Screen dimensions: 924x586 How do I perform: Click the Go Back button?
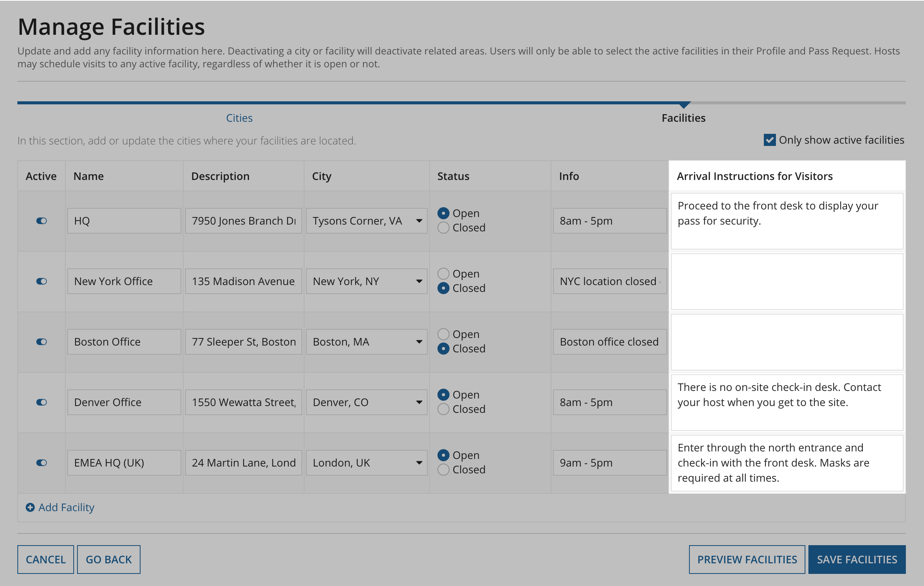tap(108, 560)
